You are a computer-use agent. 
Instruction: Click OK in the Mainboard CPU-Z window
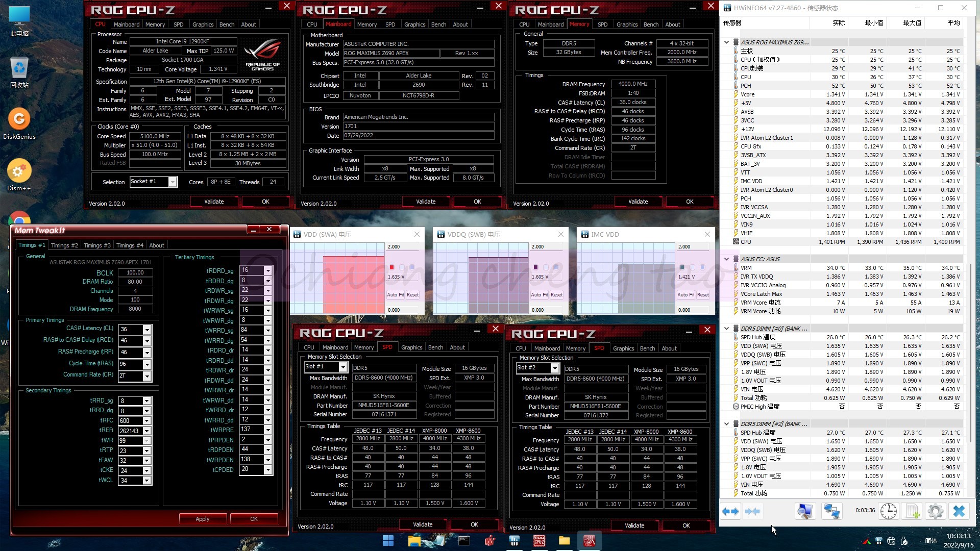point(477,202)
